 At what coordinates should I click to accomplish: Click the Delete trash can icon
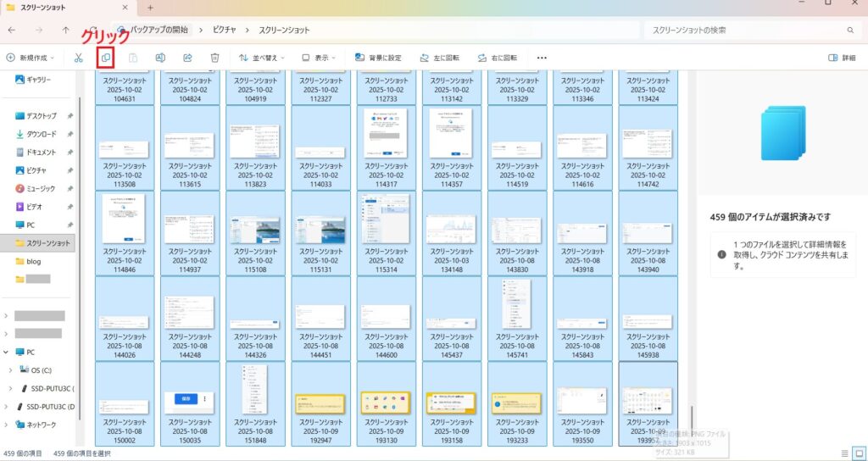[215, 58]
